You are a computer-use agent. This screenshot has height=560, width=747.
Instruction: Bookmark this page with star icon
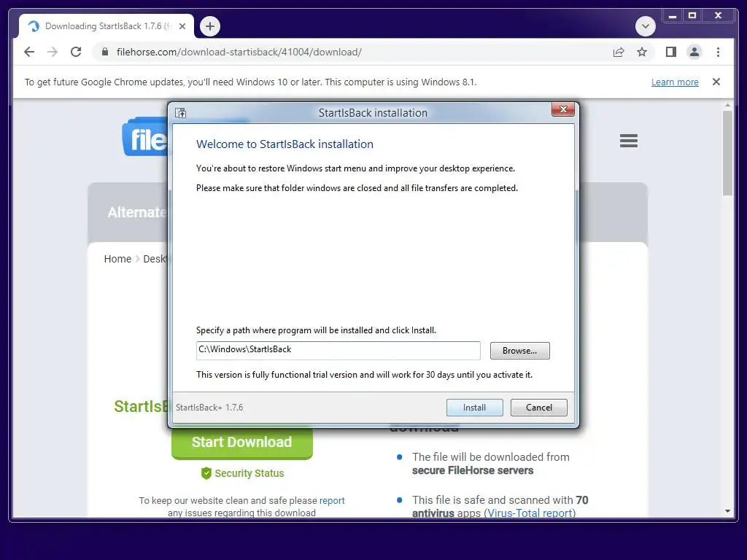[642, 52]
